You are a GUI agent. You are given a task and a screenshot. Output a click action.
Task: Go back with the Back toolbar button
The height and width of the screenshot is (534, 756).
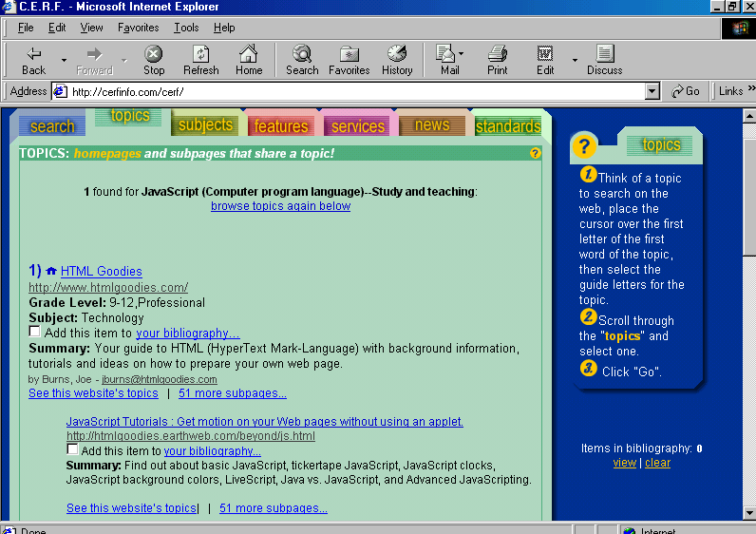(33, 60)
